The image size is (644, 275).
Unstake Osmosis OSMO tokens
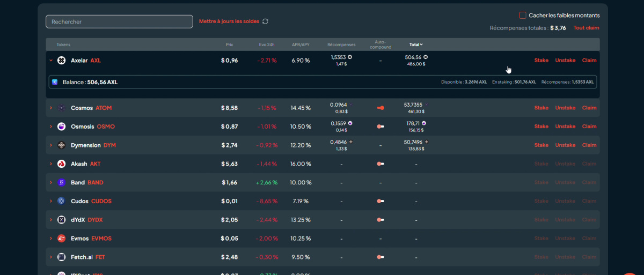pos(565,127)
